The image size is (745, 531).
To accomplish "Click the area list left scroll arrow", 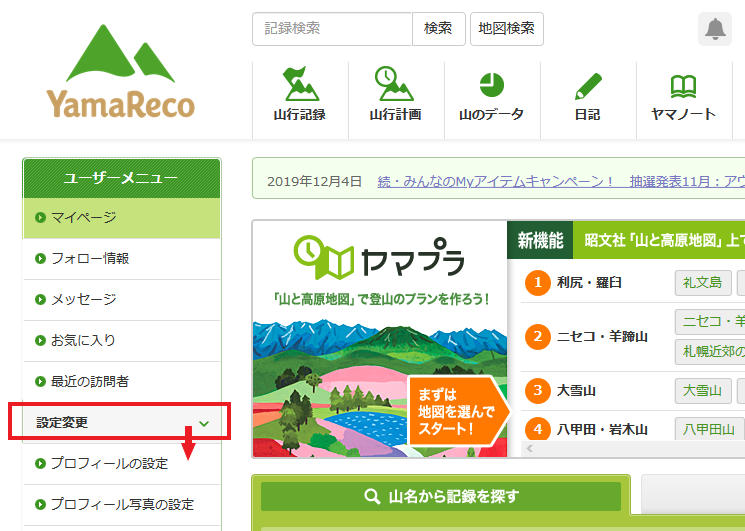I will coord(530,448).
